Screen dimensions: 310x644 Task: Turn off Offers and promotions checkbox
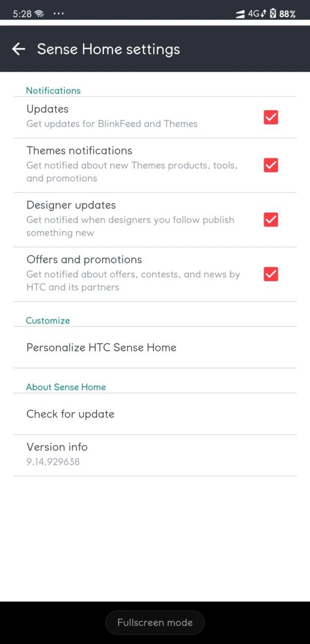(271, 274)
